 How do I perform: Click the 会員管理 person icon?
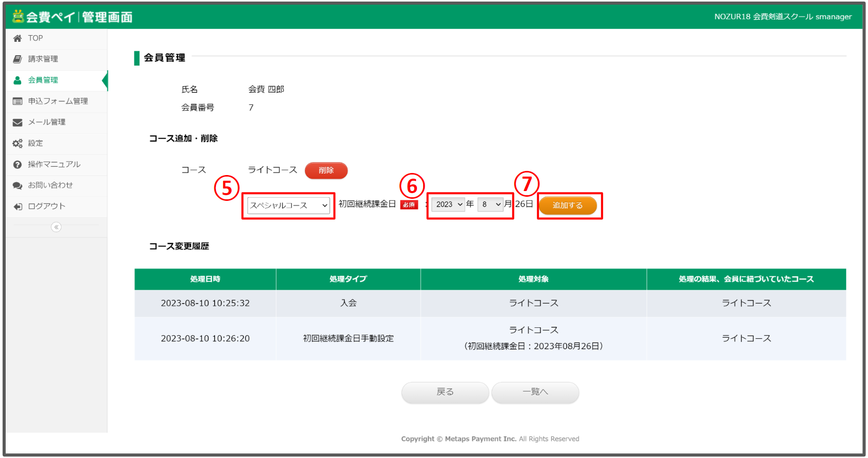tap(18, 80)
